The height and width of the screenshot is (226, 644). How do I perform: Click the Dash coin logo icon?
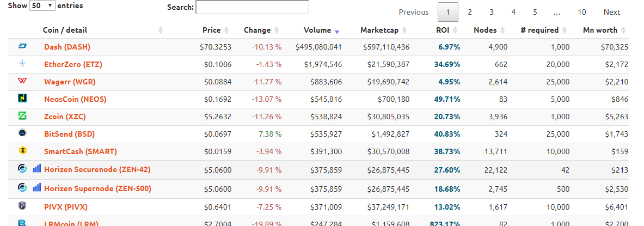coord(22,46)
